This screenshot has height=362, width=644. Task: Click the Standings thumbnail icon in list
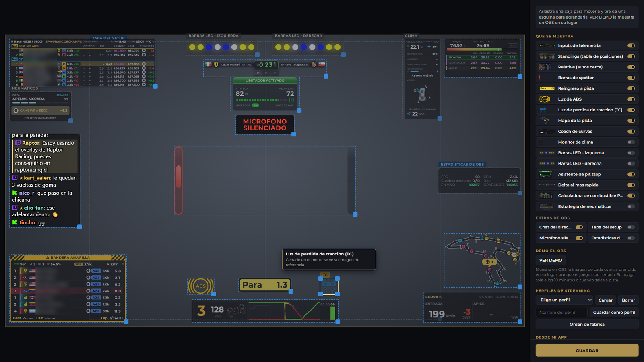(547, 56)
